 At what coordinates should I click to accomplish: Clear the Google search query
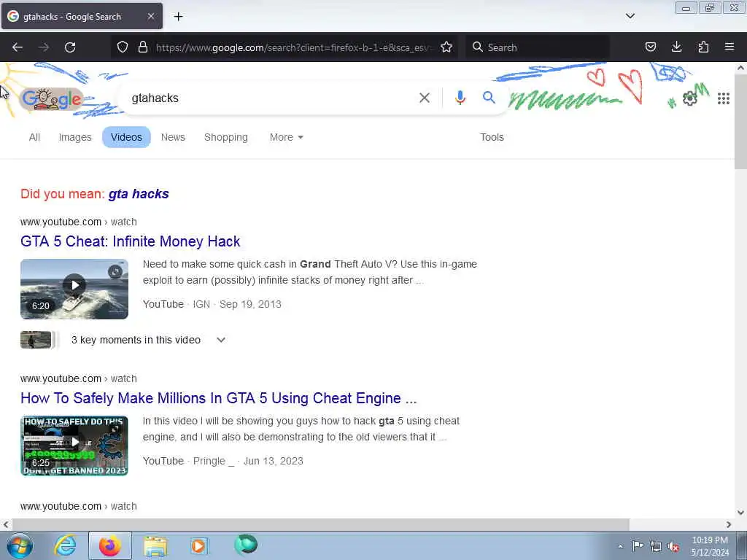424,98
